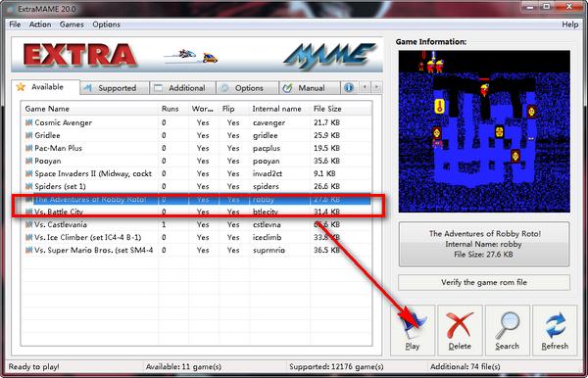This screenshot has height=378, width=588.
Task: Click the 9.1 KB file size cell
Action: tap(324, 173)
